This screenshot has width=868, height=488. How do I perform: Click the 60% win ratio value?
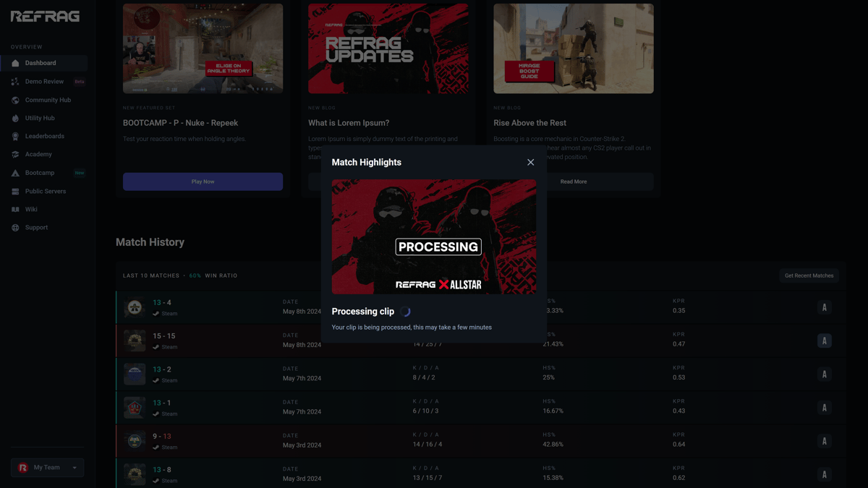[195, 275]
